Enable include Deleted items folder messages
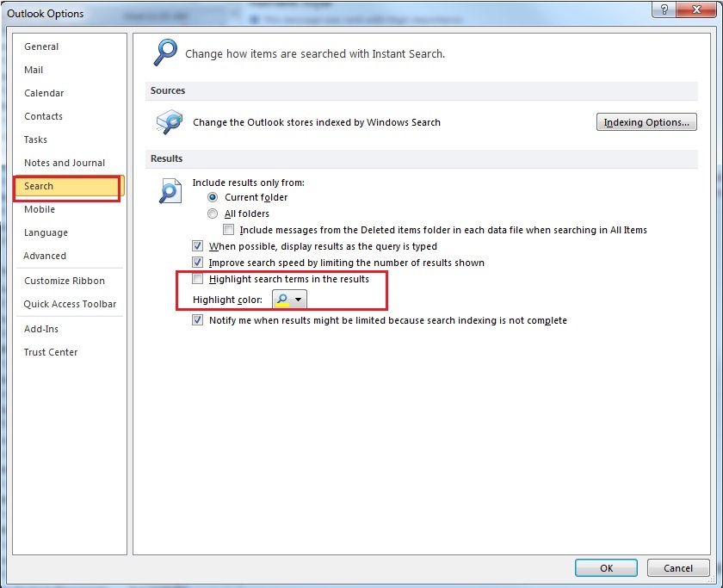The width and height of the screenshot is (723, 588). (228, 230)
